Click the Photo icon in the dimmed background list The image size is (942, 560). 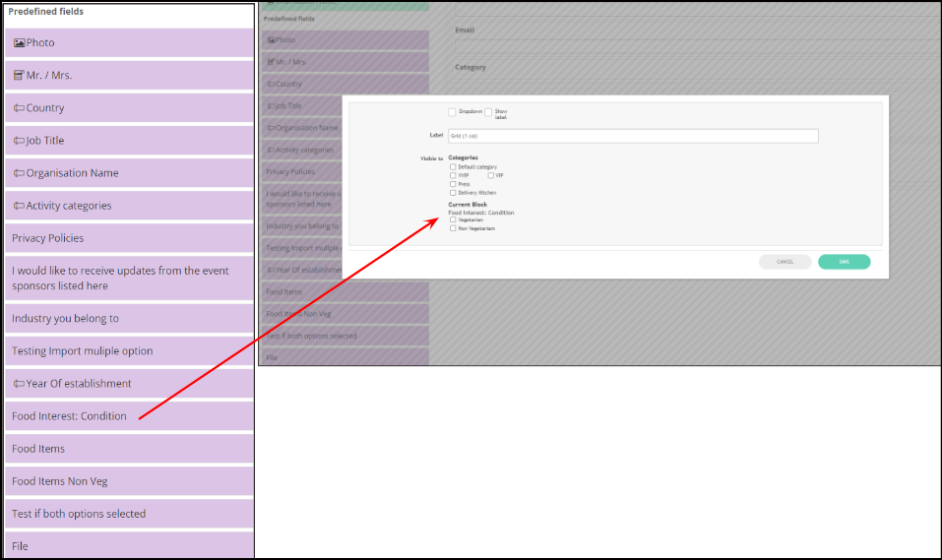point(271,40)
